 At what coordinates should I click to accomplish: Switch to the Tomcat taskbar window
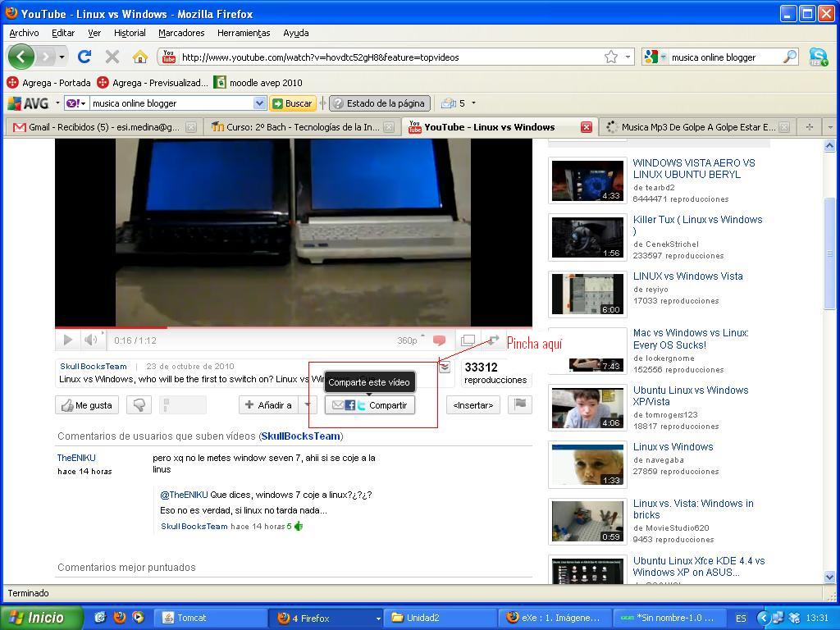209,618
